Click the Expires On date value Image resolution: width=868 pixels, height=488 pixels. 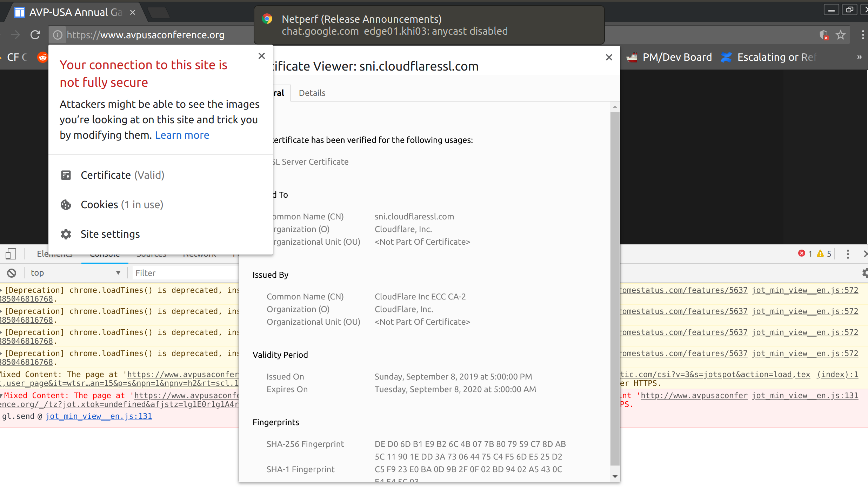point(455,389)
